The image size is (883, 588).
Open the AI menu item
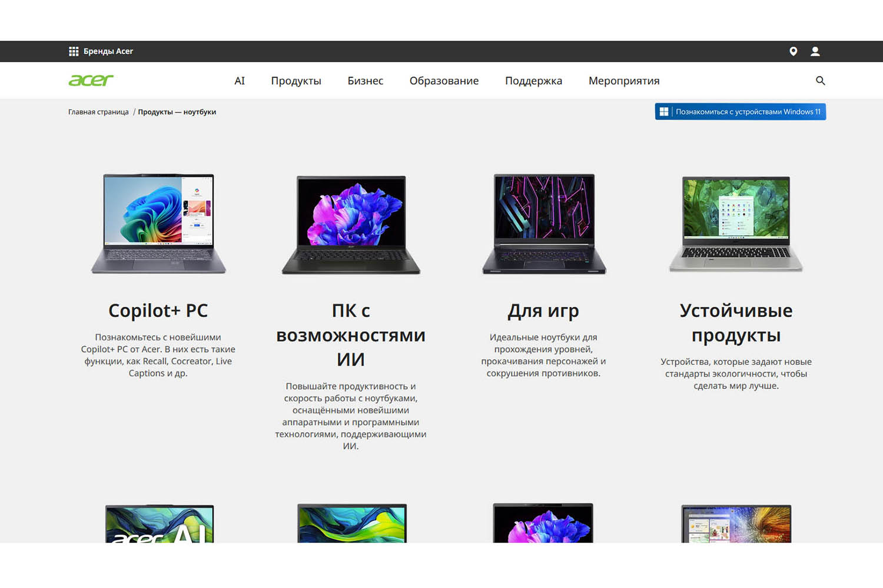239,81
